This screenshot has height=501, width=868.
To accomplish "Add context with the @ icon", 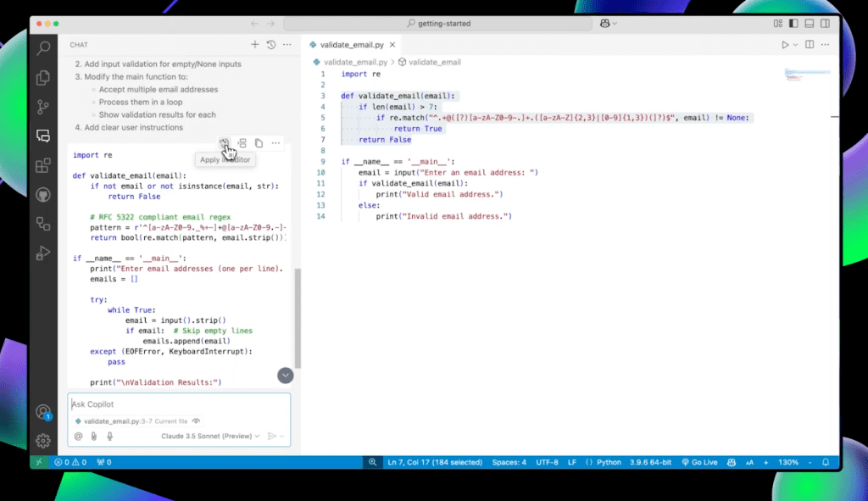I will 79,437.
